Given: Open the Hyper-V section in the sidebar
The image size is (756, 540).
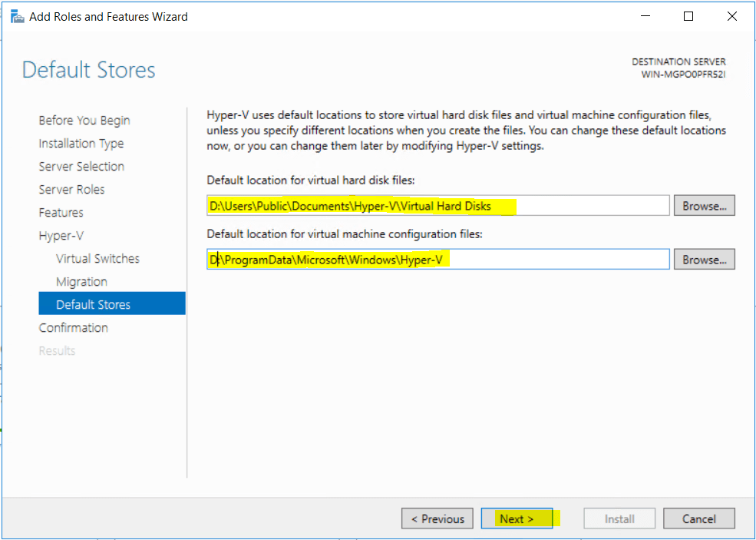Looking at the screenshot, I should 61,236.
